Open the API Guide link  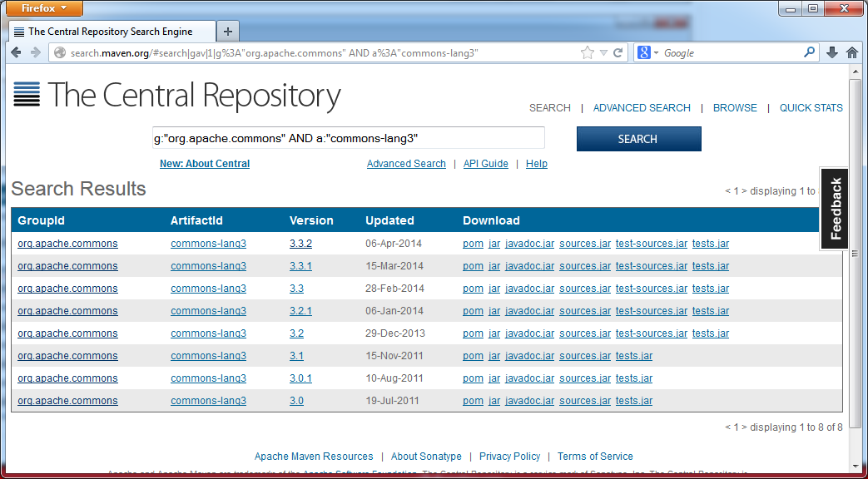(485, 164)
